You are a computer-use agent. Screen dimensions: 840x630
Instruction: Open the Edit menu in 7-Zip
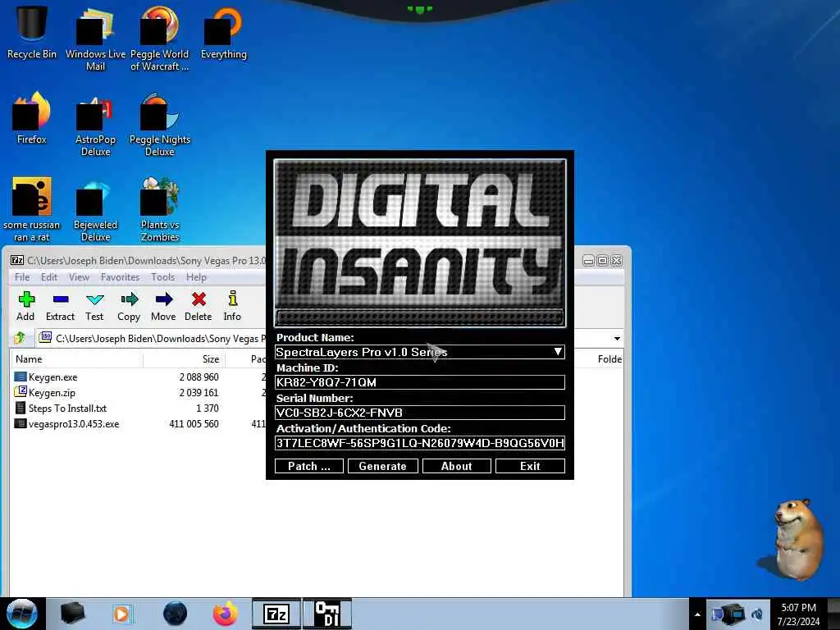point(48,277)
